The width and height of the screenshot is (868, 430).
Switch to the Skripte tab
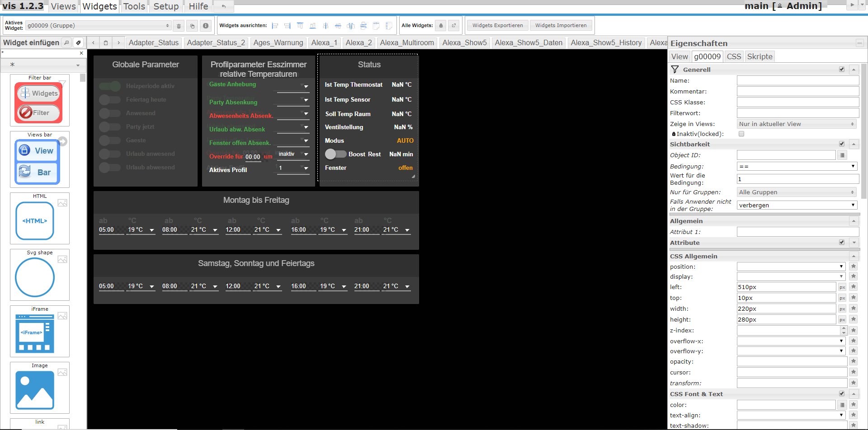759,56
